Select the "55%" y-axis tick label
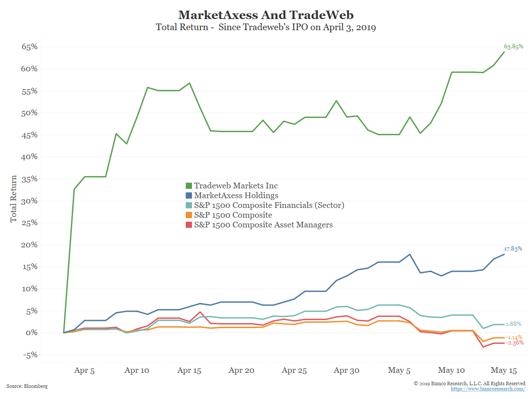Screen dimensions: 532x399 click(x=30, y=91)
